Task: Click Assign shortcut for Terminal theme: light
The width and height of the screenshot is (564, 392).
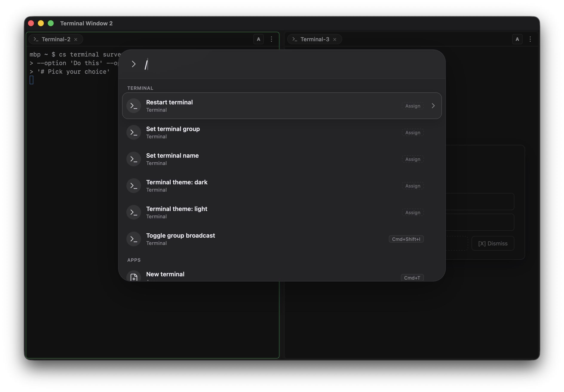Action: [x=413, y=213]
